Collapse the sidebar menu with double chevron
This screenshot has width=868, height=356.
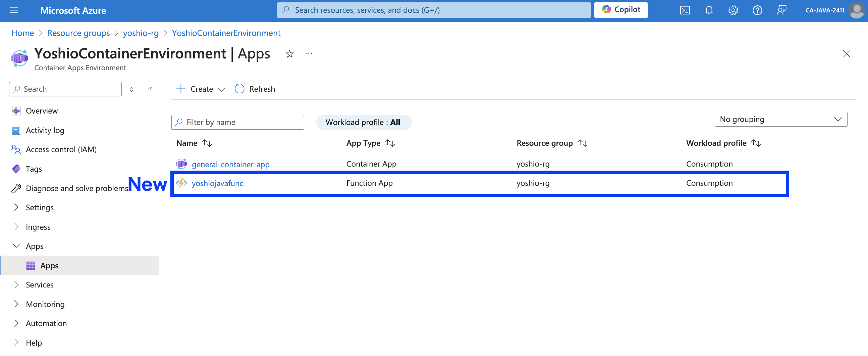coord(150,89)
